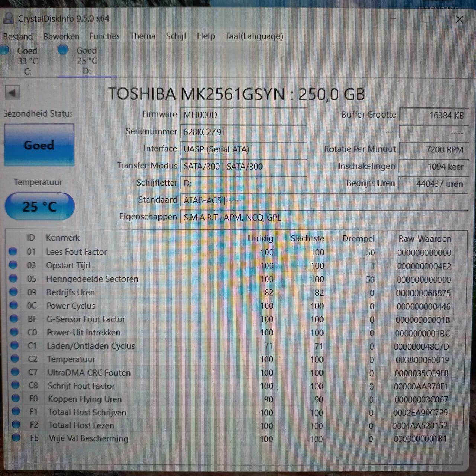Click the Huidig column header

(x=260, y=238)
